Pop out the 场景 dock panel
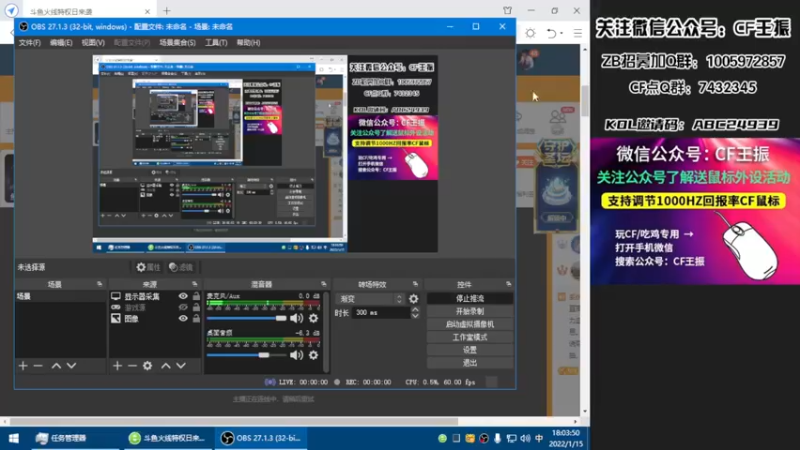Screen dimensions: 800x450 click(99, 284)
